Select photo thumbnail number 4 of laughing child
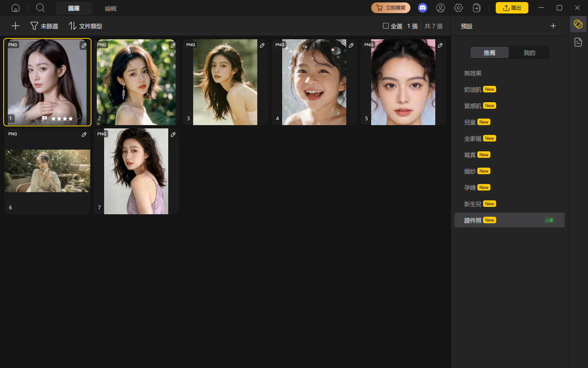The image size is (588, 368). coord(314,82)
